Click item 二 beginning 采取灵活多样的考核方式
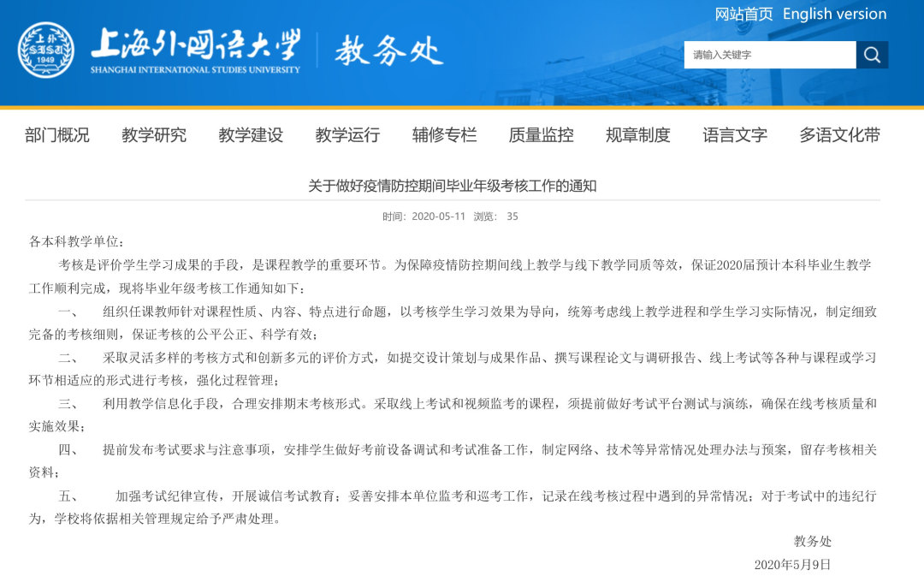Screen dimensions: 924x576 click(x=453, y=369)
